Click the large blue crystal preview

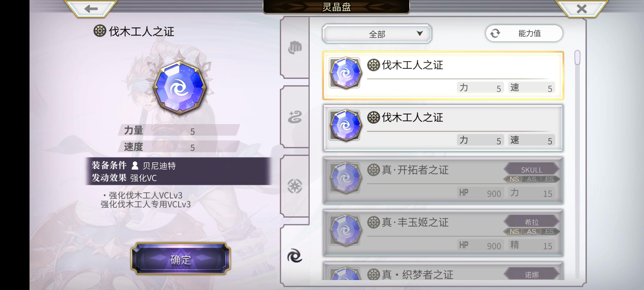click(179, 88)
